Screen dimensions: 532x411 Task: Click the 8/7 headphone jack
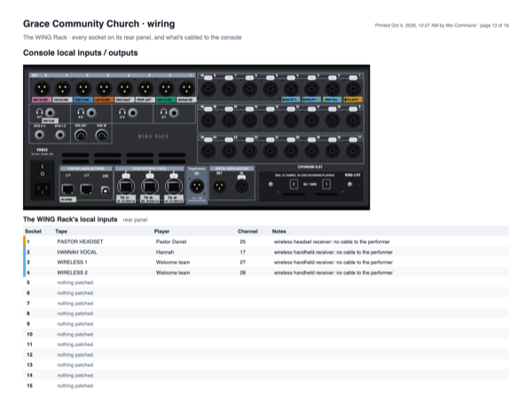(50, 113)
